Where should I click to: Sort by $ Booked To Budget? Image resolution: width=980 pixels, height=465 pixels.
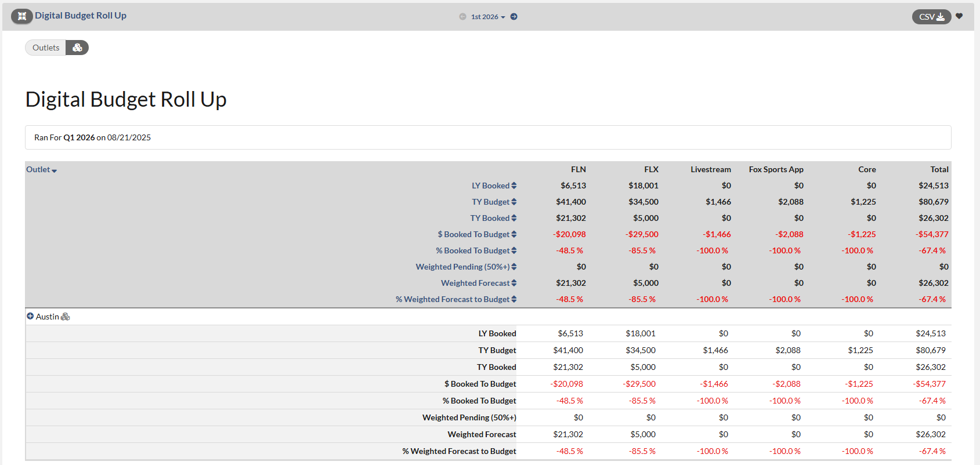click(477, 234)
